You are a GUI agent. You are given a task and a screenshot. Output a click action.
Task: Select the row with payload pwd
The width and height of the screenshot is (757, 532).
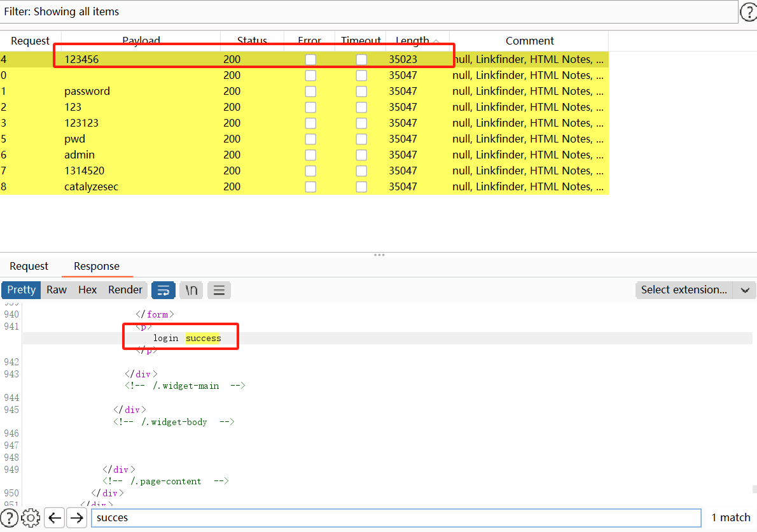(x=304, y=139)
